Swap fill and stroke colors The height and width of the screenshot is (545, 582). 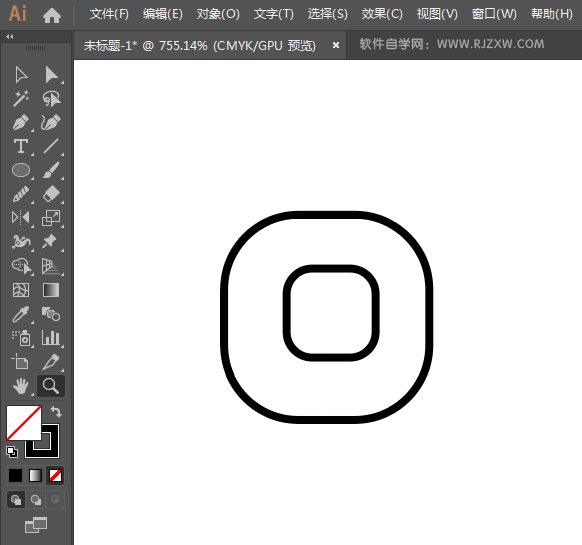click(x=56, y=412)
